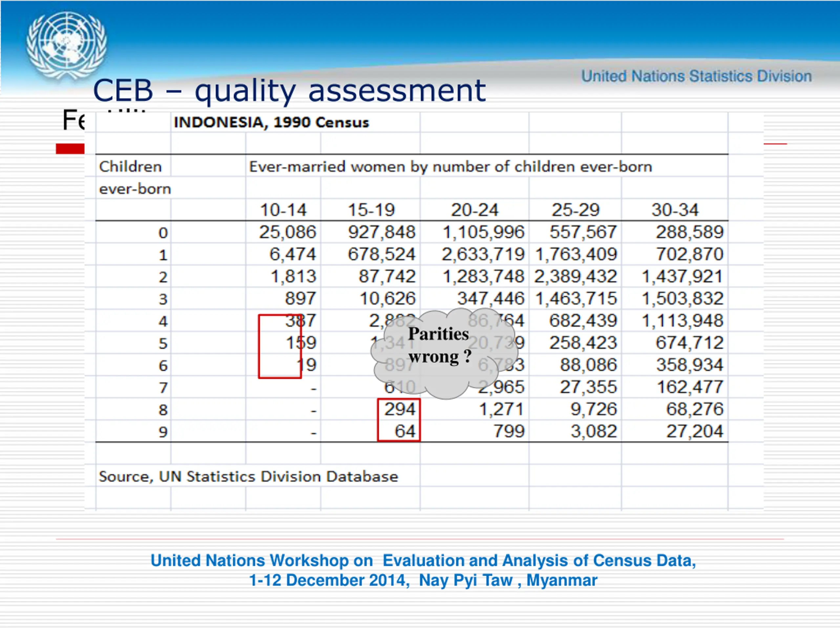Image resolution: width=840 pixels, height=630 pixels.
Task: Click cell value 1,763,409
Action: (x=576, y=254)
